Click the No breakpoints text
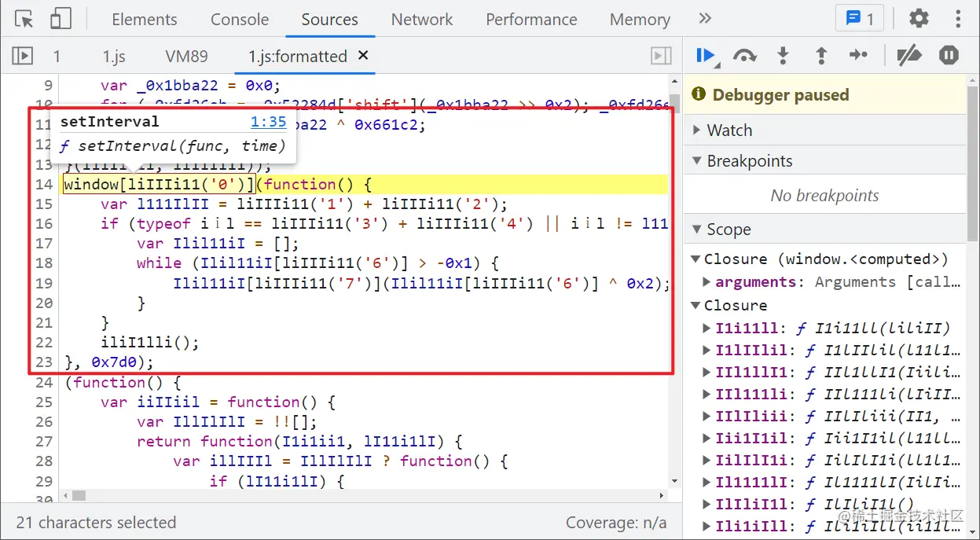Screen dimensions: 980x540 click(x=824, y=196)
